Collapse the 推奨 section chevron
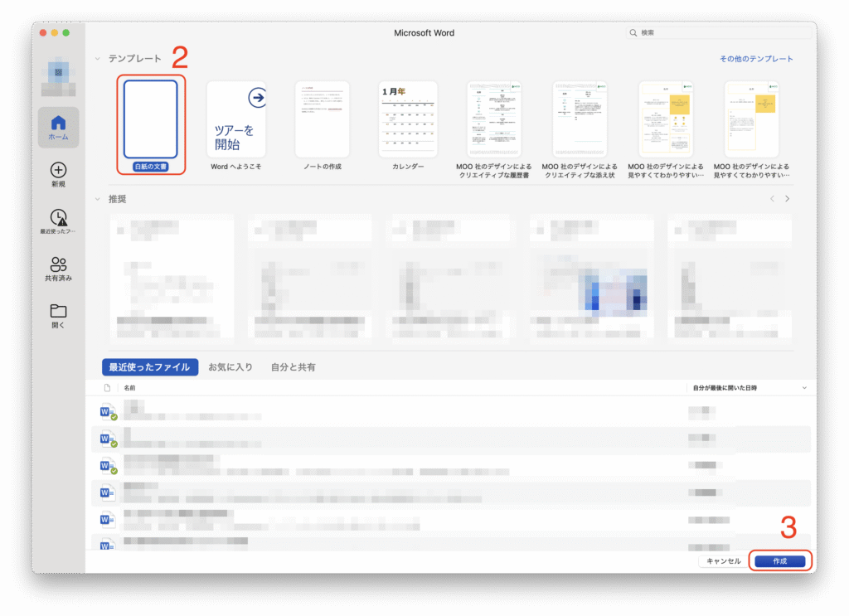This screenshot has width=849, height=616. pyautogui.click(x=98, y=199)
